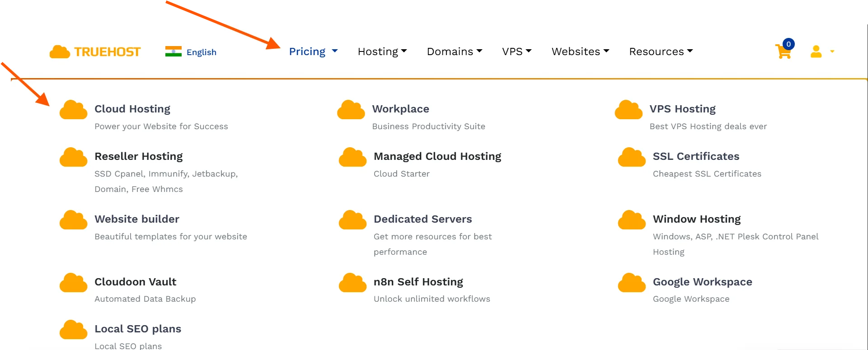Click the cloud icon beside SSL Certificates
The height and width of the screenshot is (350, 868).
point(632,157)
